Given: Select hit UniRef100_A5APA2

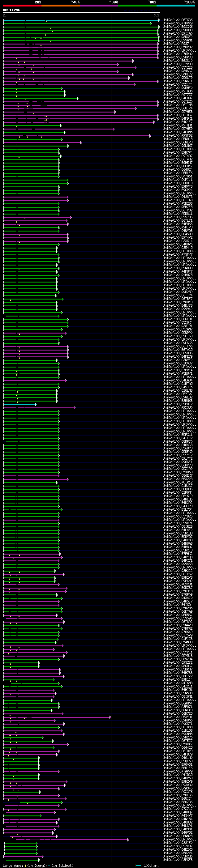Looking at the screenshot, I should [x=178, y=47].
